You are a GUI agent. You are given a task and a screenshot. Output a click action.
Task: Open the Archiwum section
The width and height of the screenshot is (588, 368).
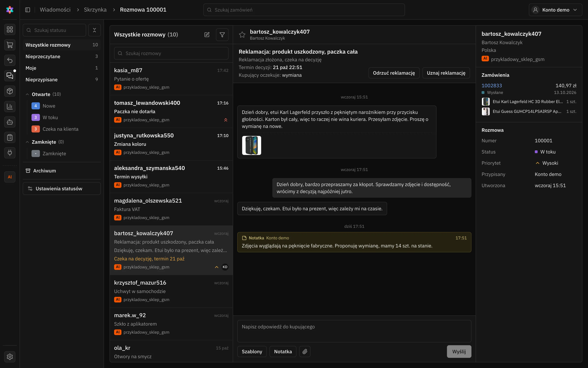pos(62,171)
